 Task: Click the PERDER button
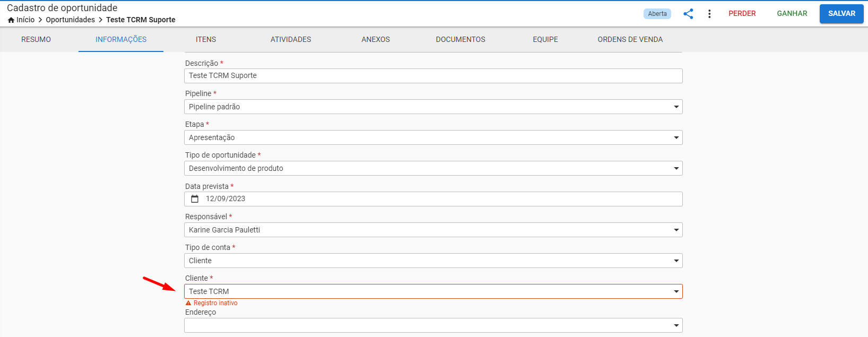(742, 14)
